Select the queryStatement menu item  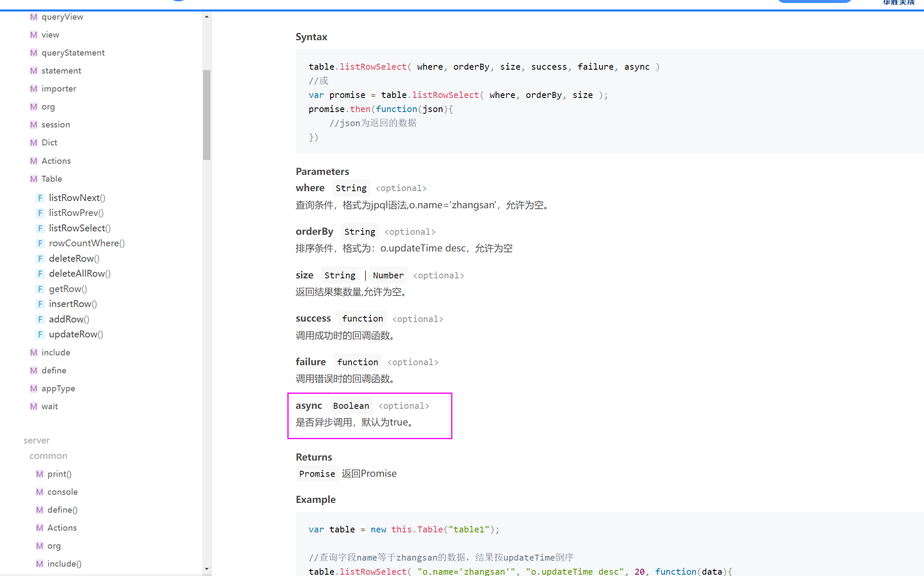73,53
